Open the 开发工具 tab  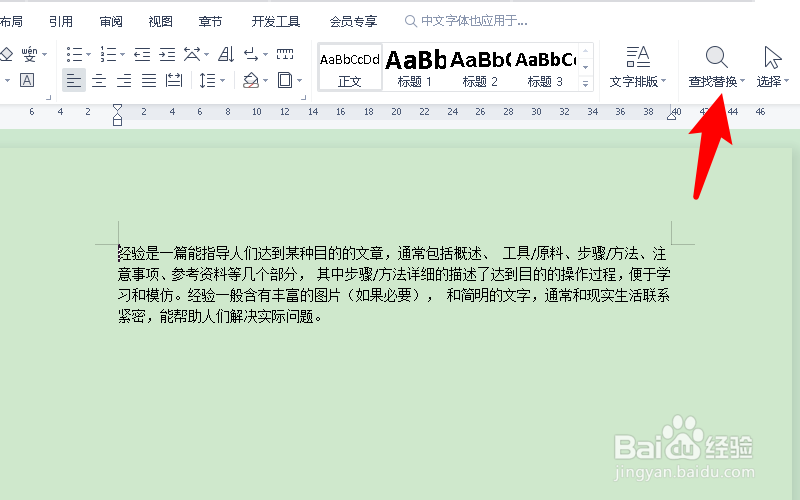[x=276, y=21]
